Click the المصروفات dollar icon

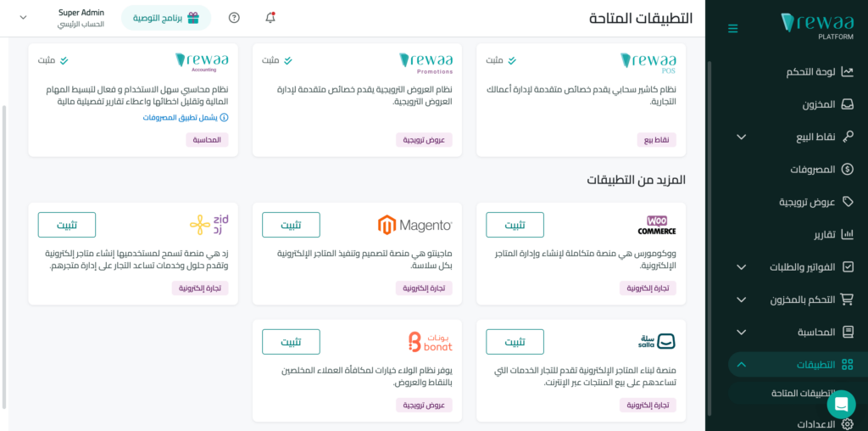[847, 170]
